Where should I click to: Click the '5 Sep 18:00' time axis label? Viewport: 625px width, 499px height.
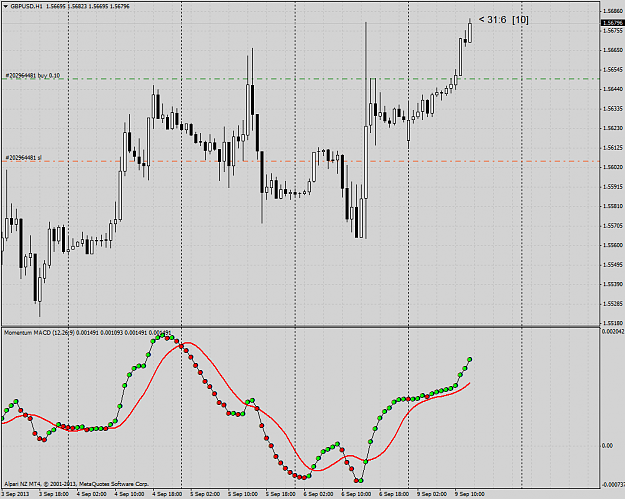(x=281, y=494)
